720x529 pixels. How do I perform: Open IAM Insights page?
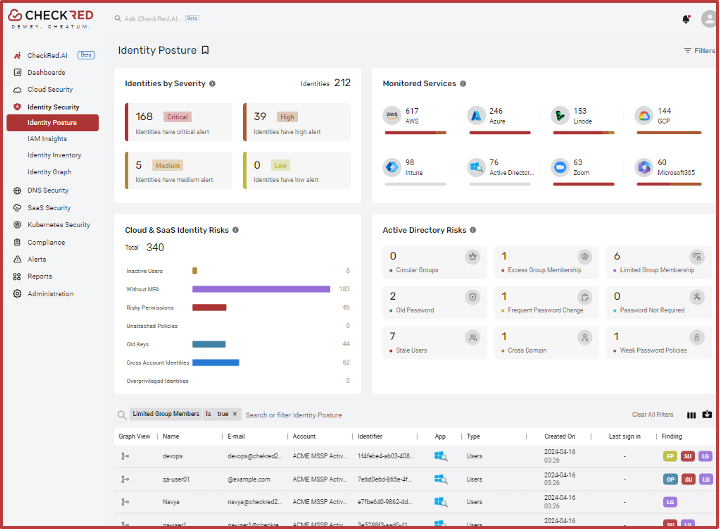click(47, 139)
